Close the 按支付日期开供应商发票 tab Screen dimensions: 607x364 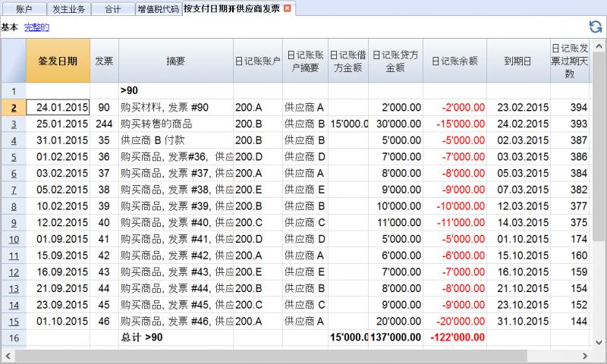point(288,8)
